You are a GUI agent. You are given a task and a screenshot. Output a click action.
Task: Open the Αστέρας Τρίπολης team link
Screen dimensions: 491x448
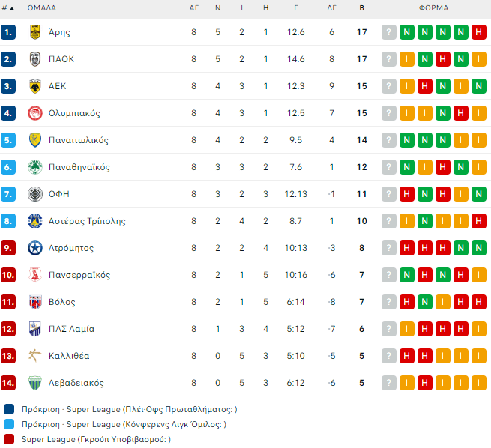[87, 221]
